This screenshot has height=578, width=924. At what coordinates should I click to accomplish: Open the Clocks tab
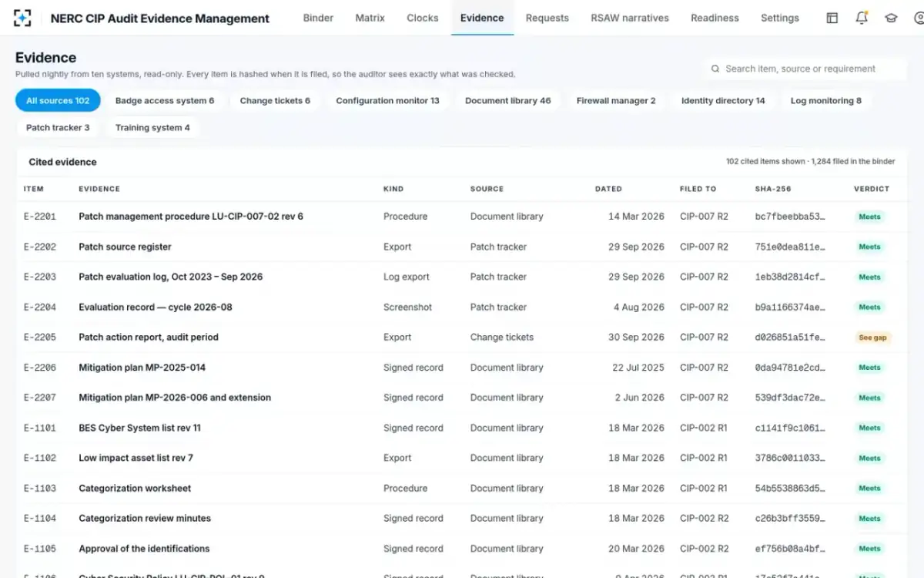pyautogui.click(x=423, y=18)
